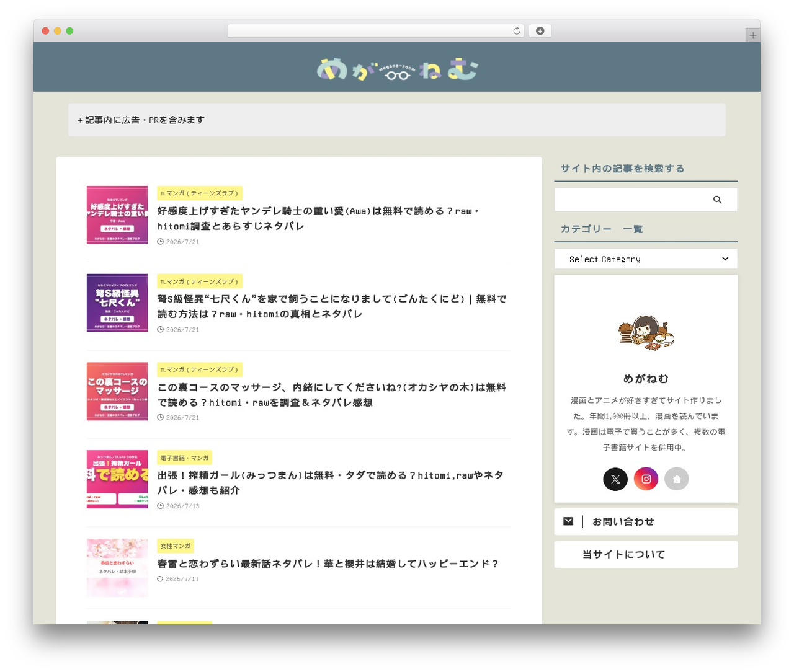Viewport: 794px width, 672px height.
Task: Open the お問い合わせ contact link
Action: (646, 522)
